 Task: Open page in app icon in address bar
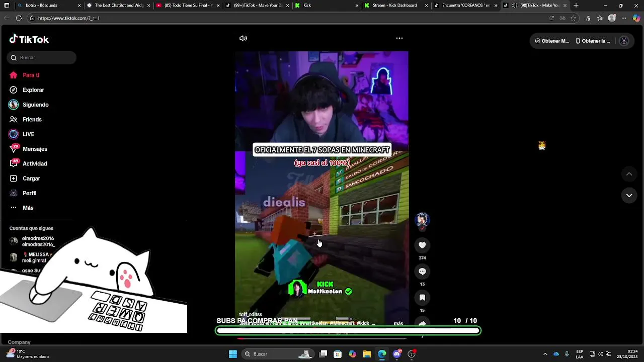pyautogui.click(x=551, y=18)
